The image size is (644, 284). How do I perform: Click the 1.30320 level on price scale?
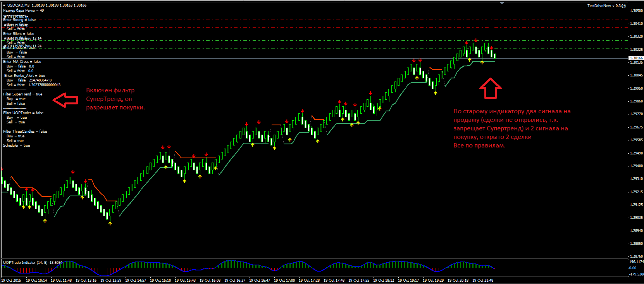pos(636,36)
